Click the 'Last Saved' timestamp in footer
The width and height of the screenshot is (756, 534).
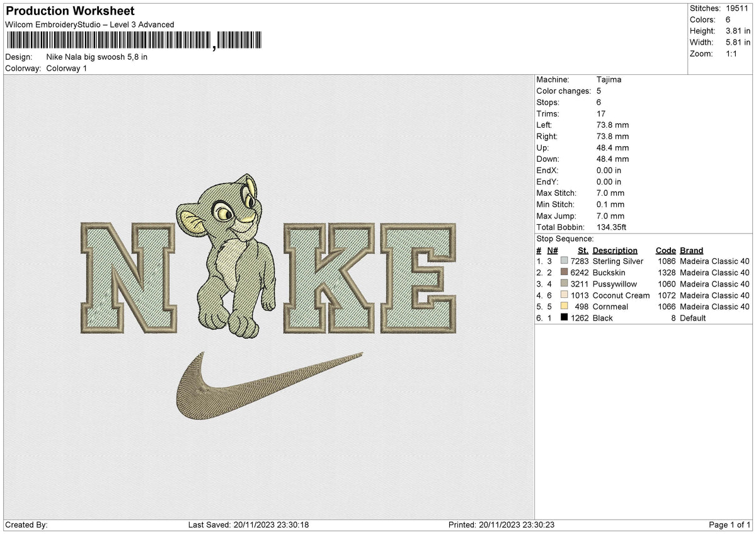[x=249, y=525]
